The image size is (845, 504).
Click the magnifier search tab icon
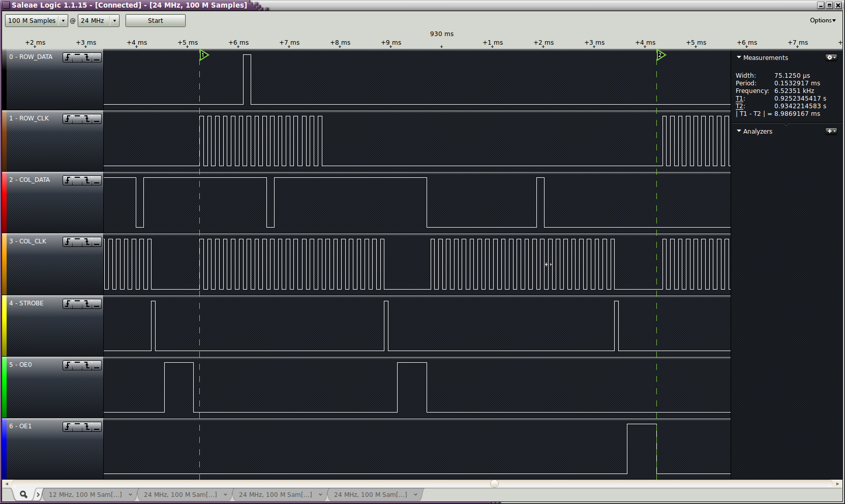click(23, 494)
